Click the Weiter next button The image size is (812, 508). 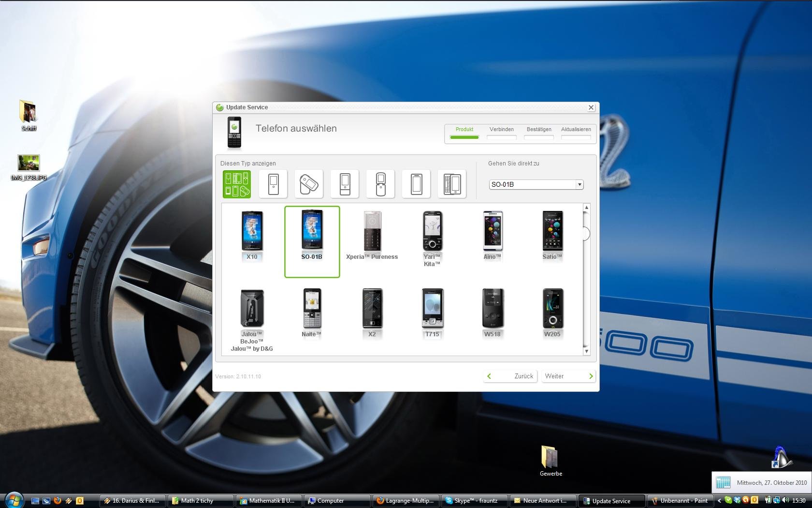568,376
